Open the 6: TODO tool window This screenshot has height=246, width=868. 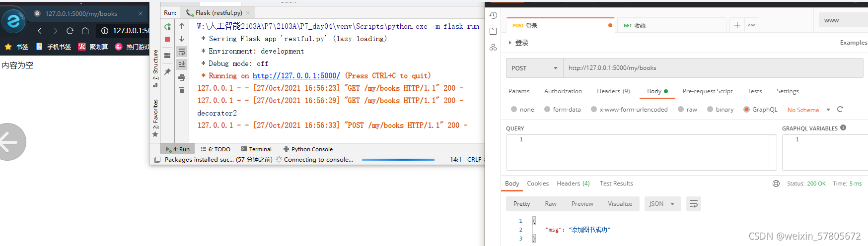click(216, 149)
